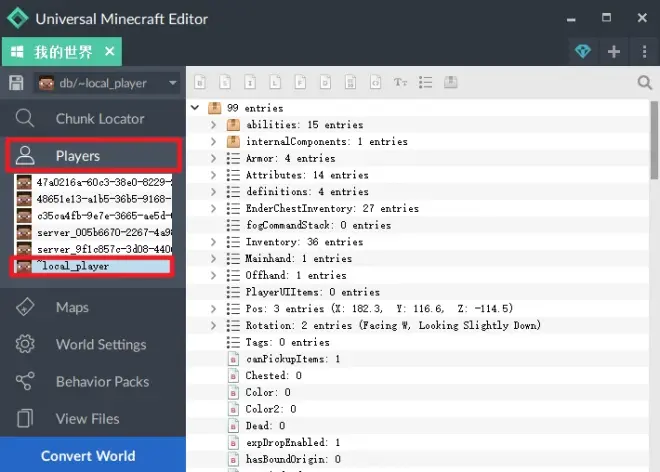Close the 我的世界 tab
660x472 pixels.
[110, 52]
